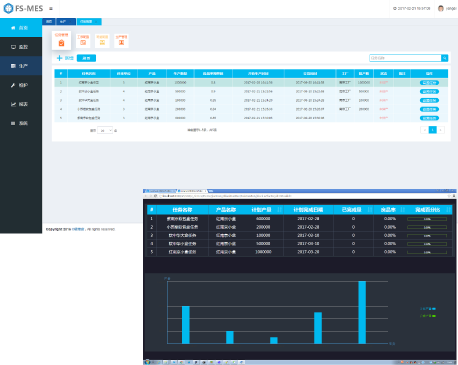Switch to the active light blue page tab
458x365 pixels.
89,22
